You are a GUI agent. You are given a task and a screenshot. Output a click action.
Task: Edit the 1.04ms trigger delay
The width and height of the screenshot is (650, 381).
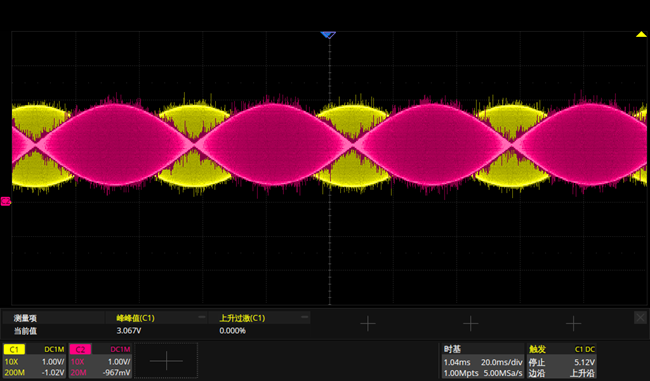457,362
